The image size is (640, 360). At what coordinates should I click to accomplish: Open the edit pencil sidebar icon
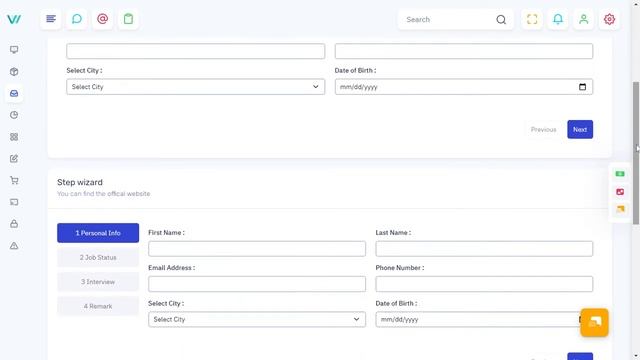point(14,159)
